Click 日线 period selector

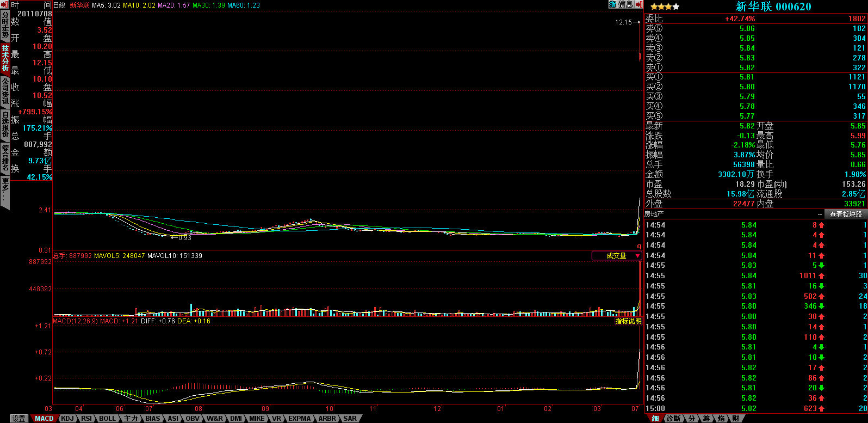pos(59,5)
